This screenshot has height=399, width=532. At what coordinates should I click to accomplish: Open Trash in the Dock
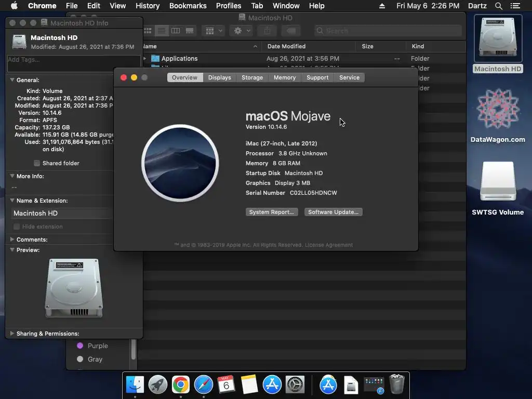pyautogui.click(x=396, y=384)
